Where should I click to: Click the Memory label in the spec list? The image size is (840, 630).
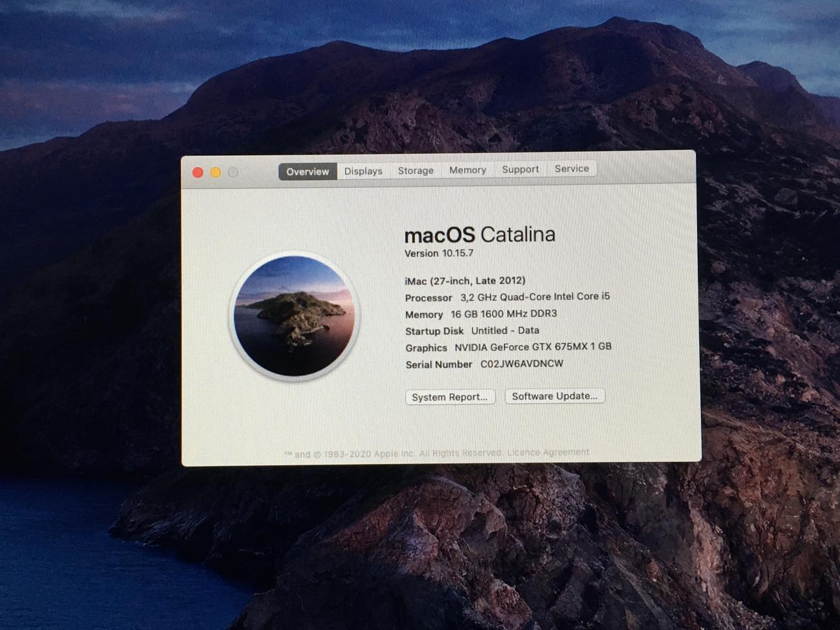[424, 315]
